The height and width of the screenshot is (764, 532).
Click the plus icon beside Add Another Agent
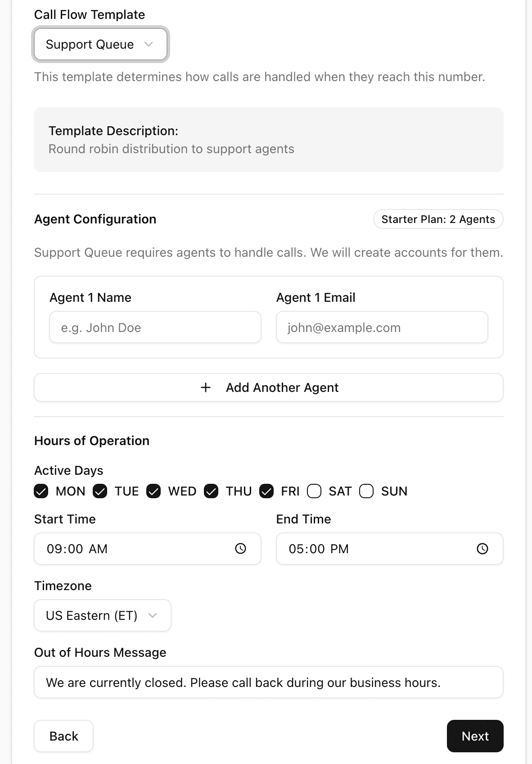206,387
